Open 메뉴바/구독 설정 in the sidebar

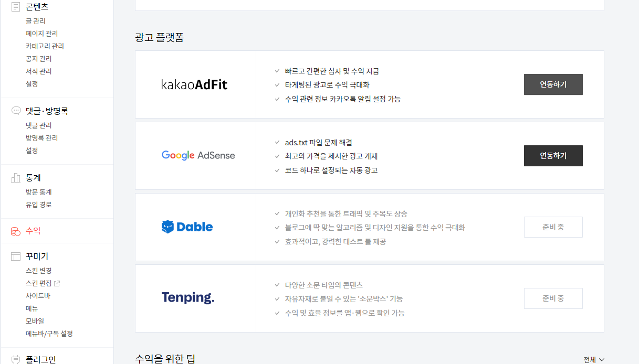[x=49, y=334]
